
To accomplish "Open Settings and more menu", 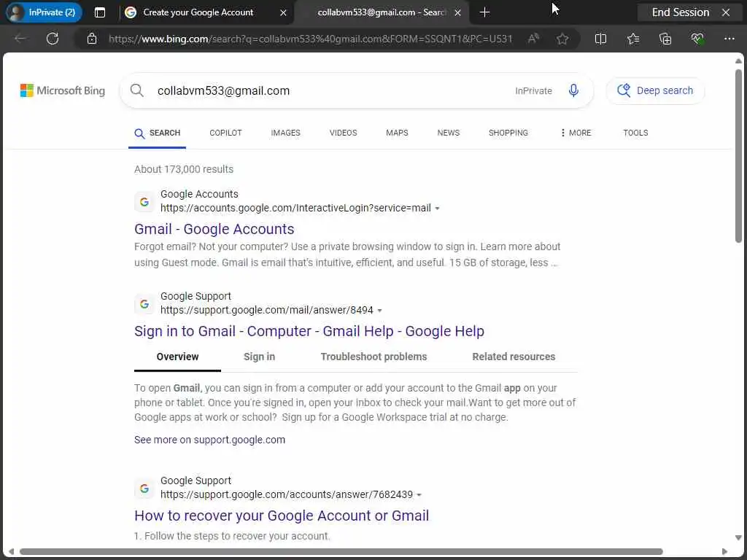I will [729, 39].
